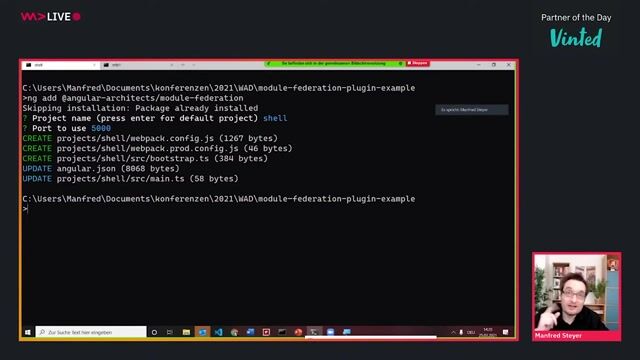Launch Visual Studio Code from taskbar
The width and height of the screenshot is (640, 360).
pyautogui.click(x=218, y=332)
